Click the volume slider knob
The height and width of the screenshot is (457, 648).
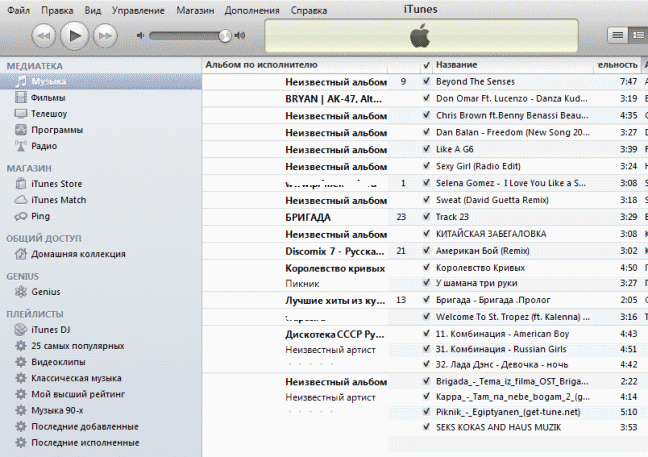pos(225,36)
